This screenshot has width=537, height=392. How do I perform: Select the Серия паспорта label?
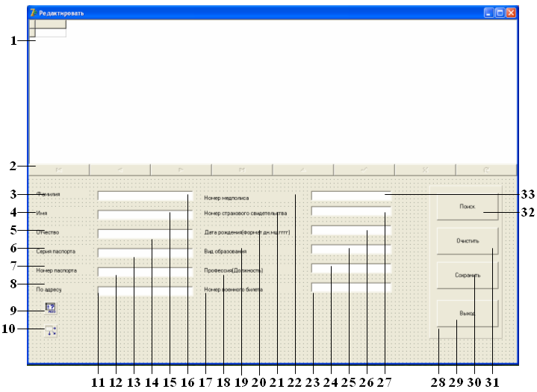[x=55, y=252]
